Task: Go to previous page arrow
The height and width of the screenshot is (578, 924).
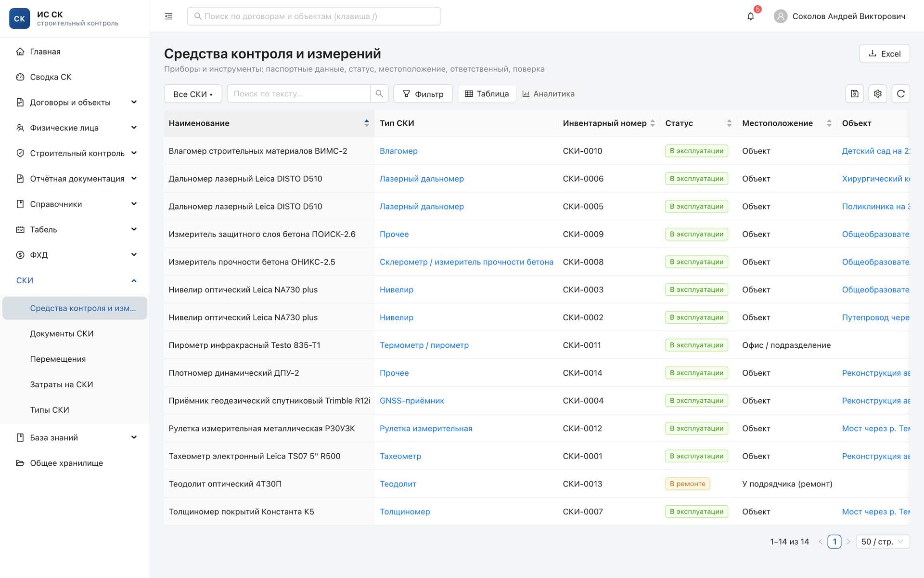Action: coord(821,542)
